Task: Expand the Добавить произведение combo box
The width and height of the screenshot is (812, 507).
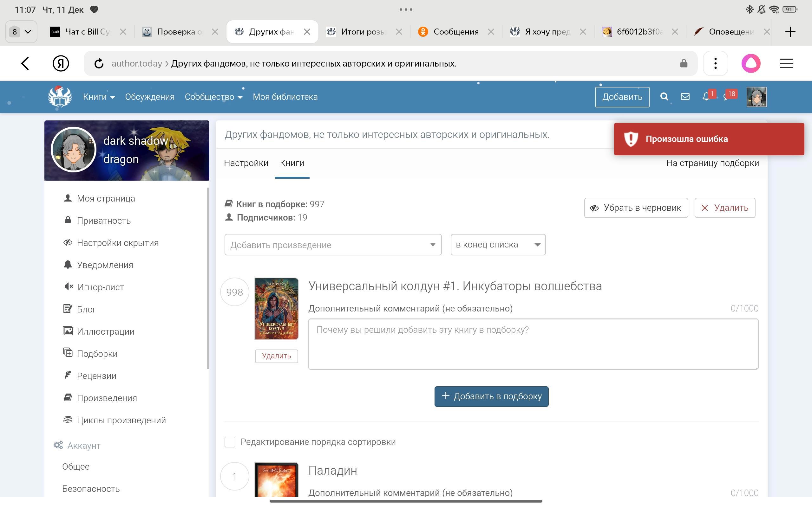Action: pos(332,245)
